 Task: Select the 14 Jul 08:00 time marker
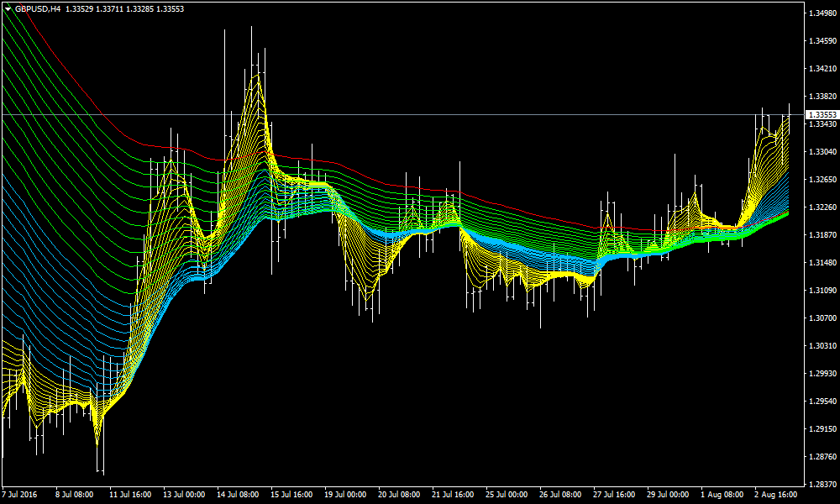pyautogui.click(x=238, y=495)
